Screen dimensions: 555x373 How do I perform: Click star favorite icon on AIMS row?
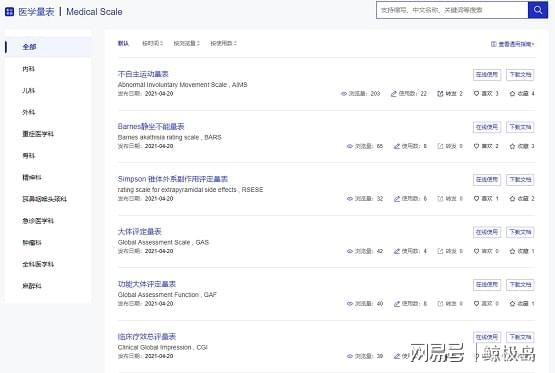click(512, 93)
